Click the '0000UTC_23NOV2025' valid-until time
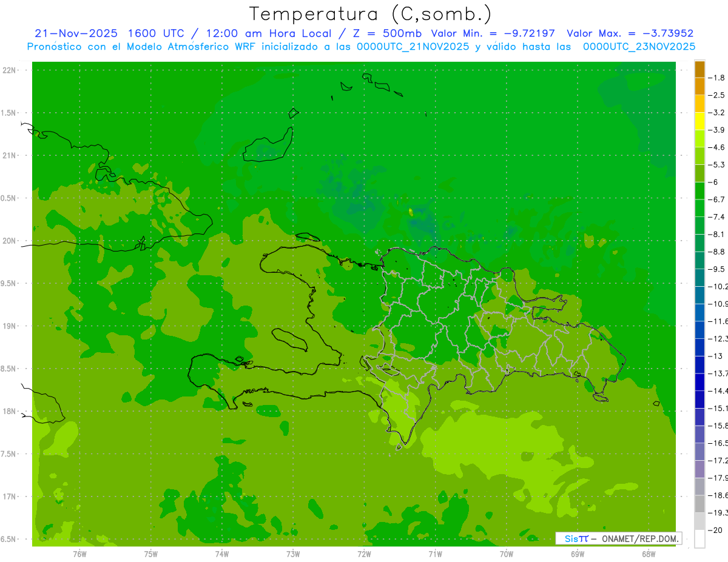 click(639, 47)
